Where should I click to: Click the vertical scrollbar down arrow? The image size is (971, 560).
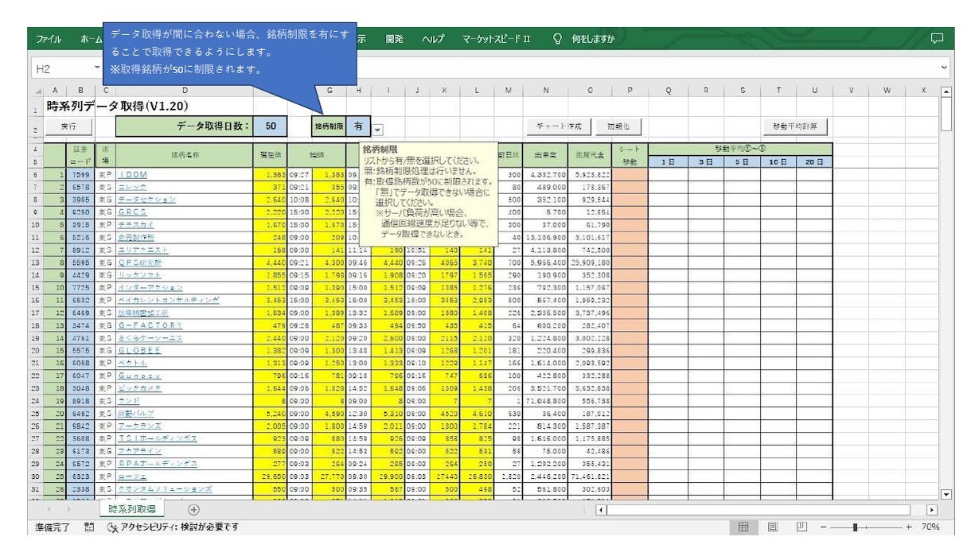[946, 493]
